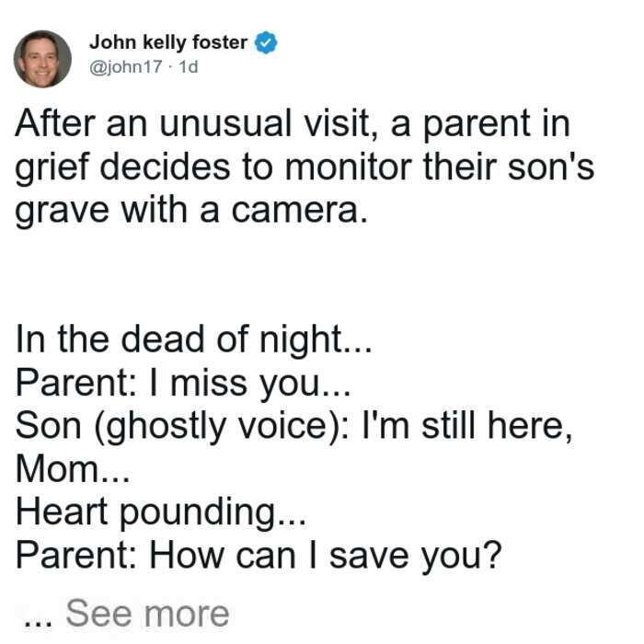Image resolution: width=644 pixels, height=644 pixels.
Task: Click the ellipsis before See more
Action: (x=39, y=622)
